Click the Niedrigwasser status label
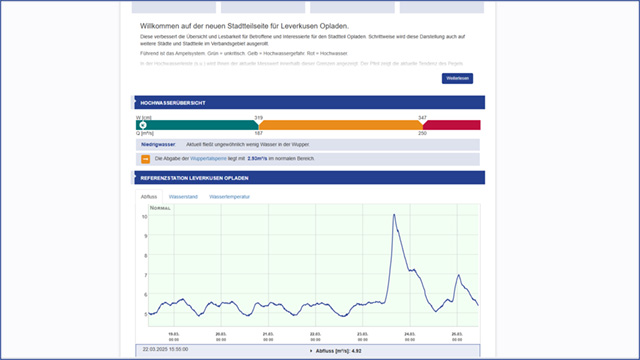 [158, 144]
